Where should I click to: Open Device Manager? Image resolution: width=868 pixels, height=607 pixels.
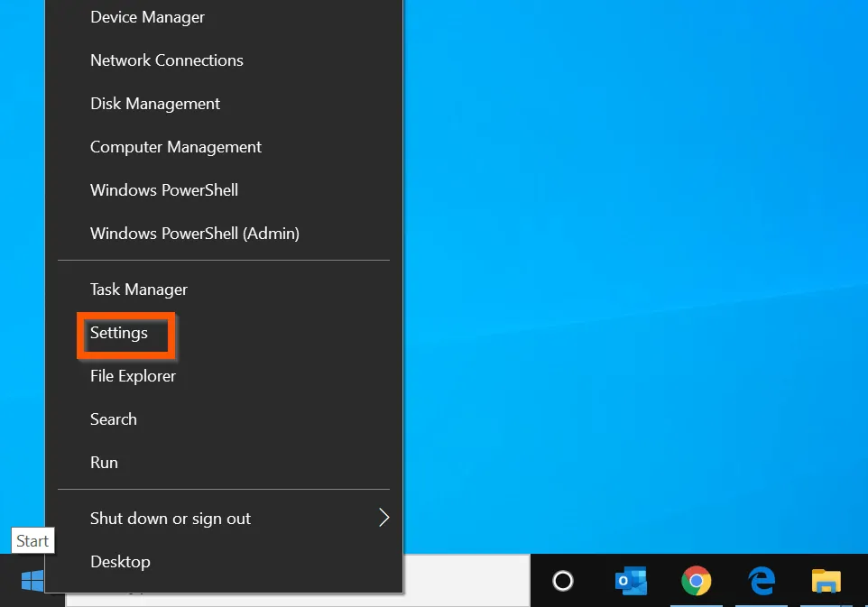147,16
